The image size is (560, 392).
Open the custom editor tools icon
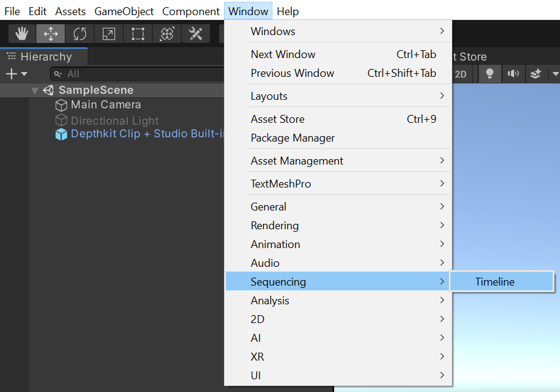(196, 34)
